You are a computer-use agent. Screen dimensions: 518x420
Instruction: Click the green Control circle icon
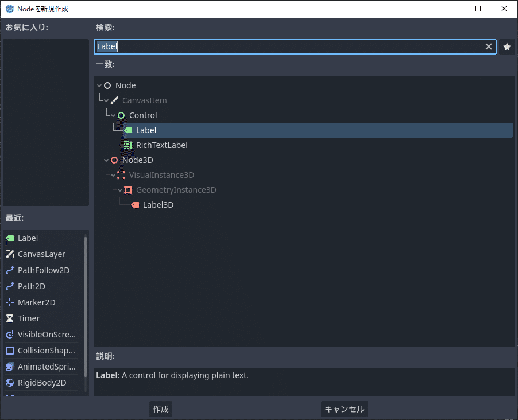(x=121, y=115)
